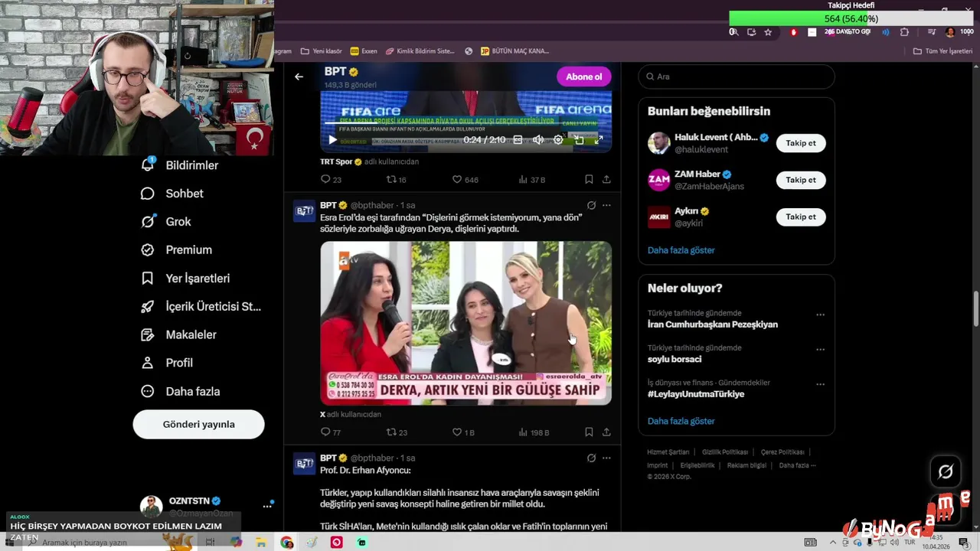Enable picture-in-picture on video
980x551 pixels.
579,140
